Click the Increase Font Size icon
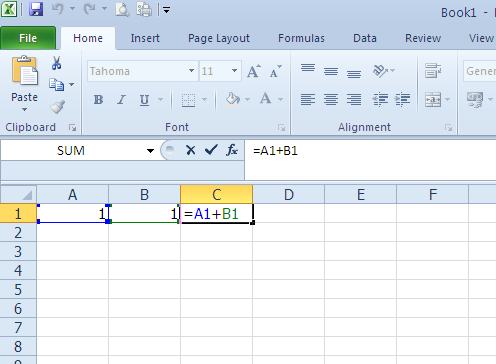Image resolution: width=496 pixels, height=364 pixels. point(254,71)
